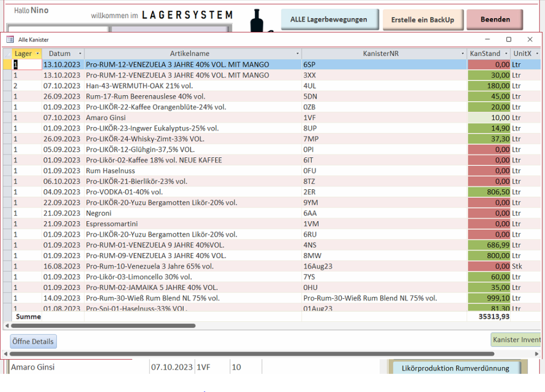Click window horizontal scrollbar left arrow
The width and height of the screenshot is (545, 392).
pos(5,354)
